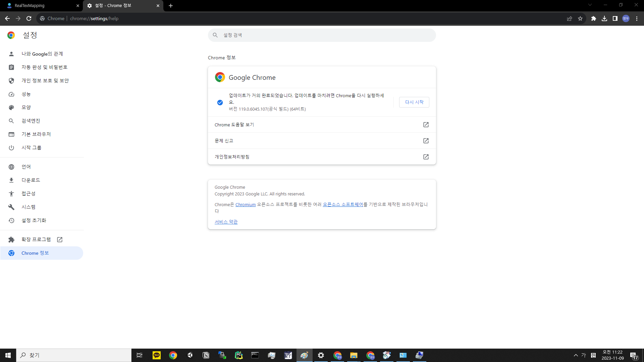The width and height of the screenshot is (644, 362).
Task: Open the downloads toolbar icon
Action: tap(604, 18)
